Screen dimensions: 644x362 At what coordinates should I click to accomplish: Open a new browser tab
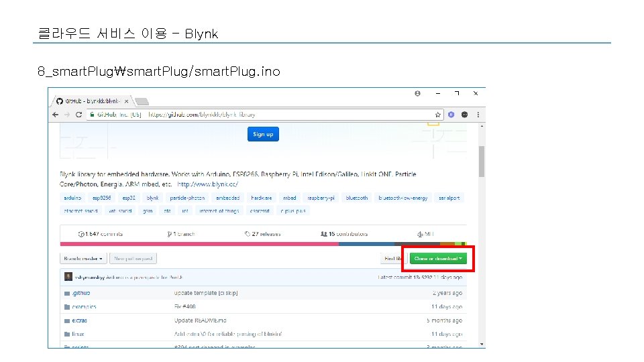click(142, 101)
